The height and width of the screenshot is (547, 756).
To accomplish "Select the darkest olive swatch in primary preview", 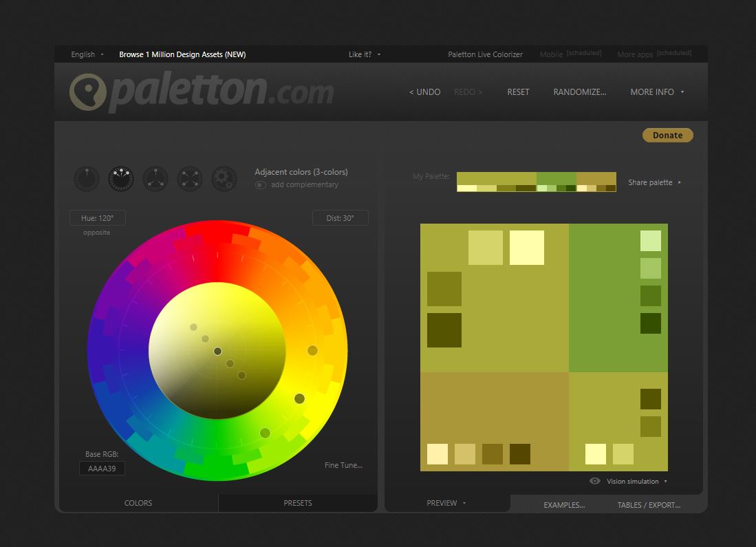I will (x=444, y=330).
